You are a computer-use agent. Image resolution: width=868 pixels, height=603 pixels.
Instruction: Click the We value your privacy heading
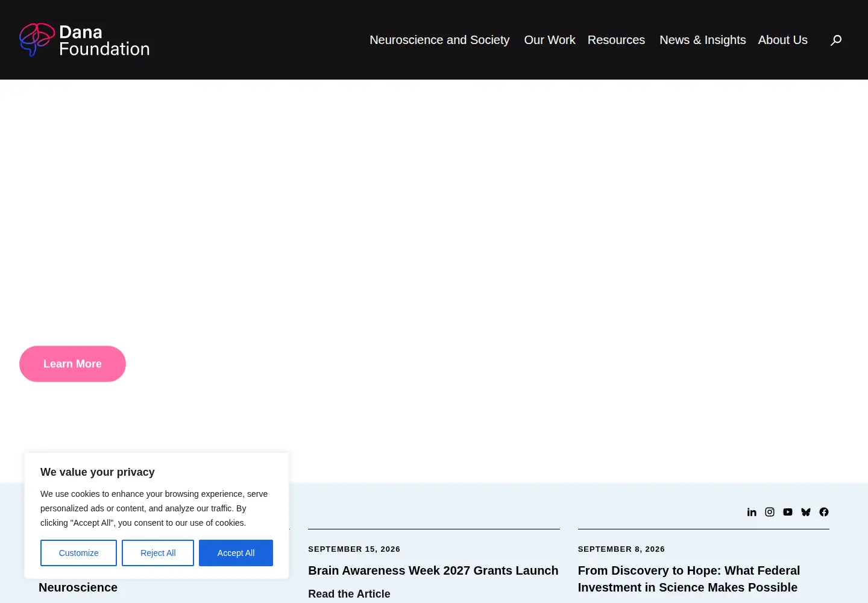coord(98,472)
